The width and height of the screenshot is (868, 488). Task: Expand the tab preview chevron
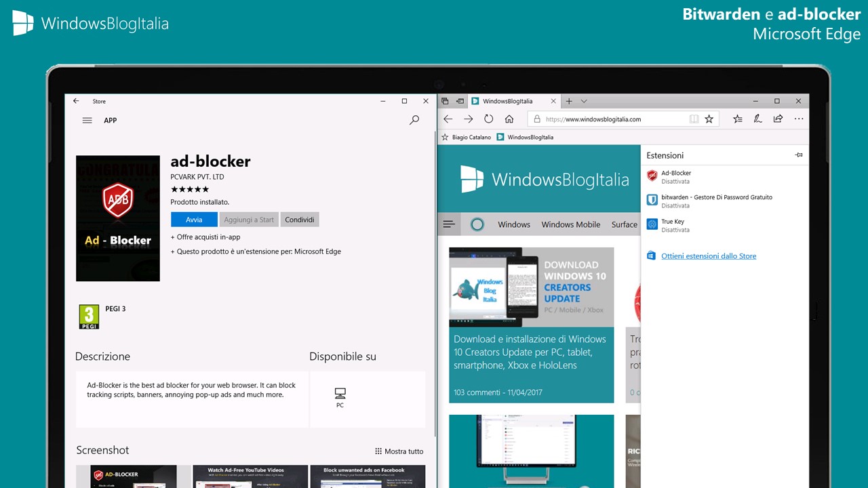pos(584,101)
